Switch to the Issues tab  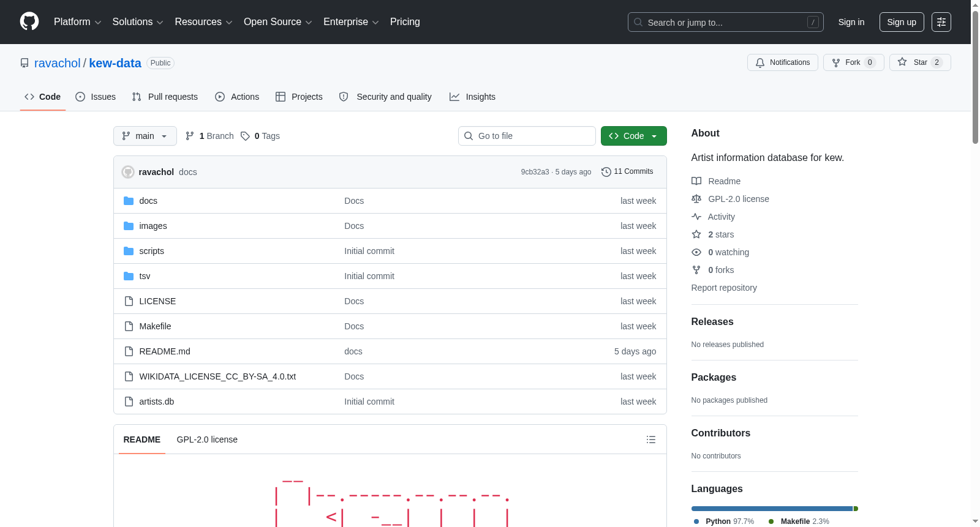(96, 97)
